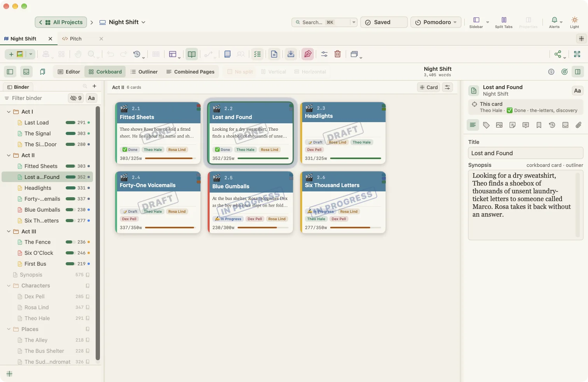Open the snapshots history toolbar icon
This screenshot has height=382, width=588.
[137, 54]
